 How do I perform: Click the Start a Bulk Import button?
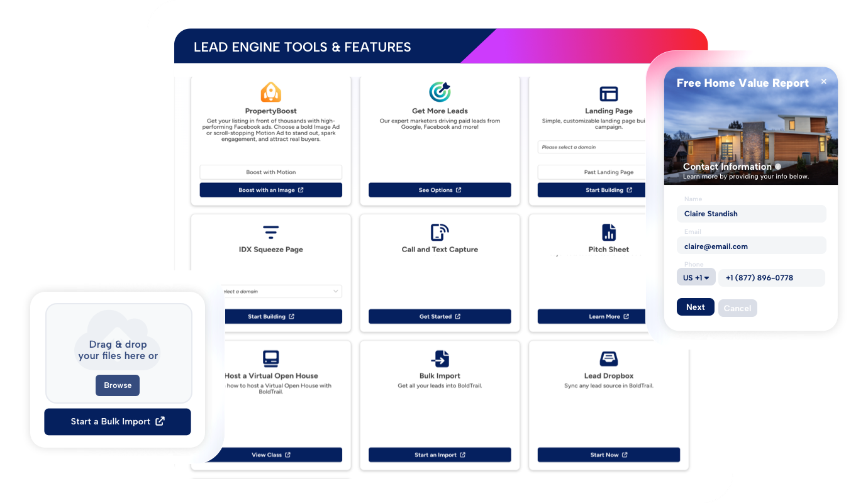(x=118, y=421)
